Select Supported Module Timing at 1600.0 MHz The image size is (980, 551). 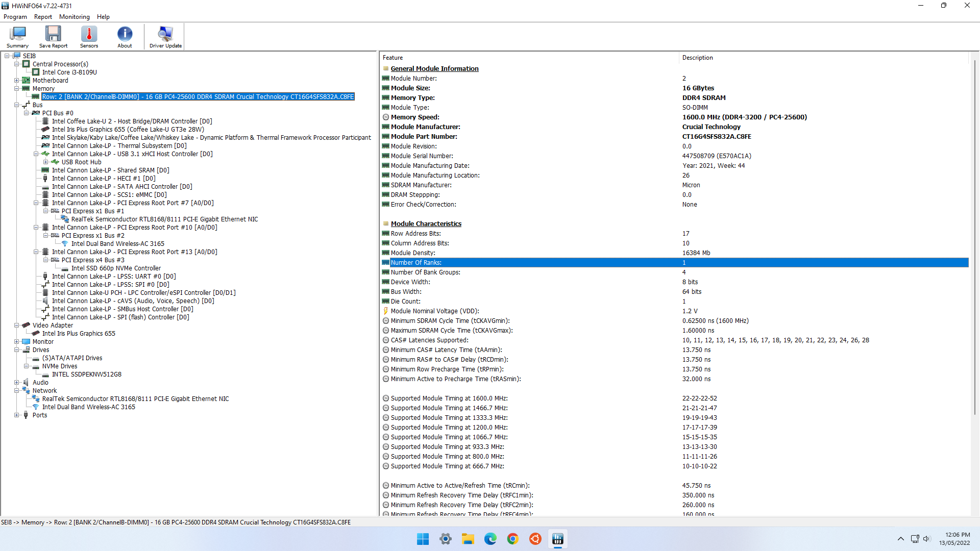pos(675,398)
